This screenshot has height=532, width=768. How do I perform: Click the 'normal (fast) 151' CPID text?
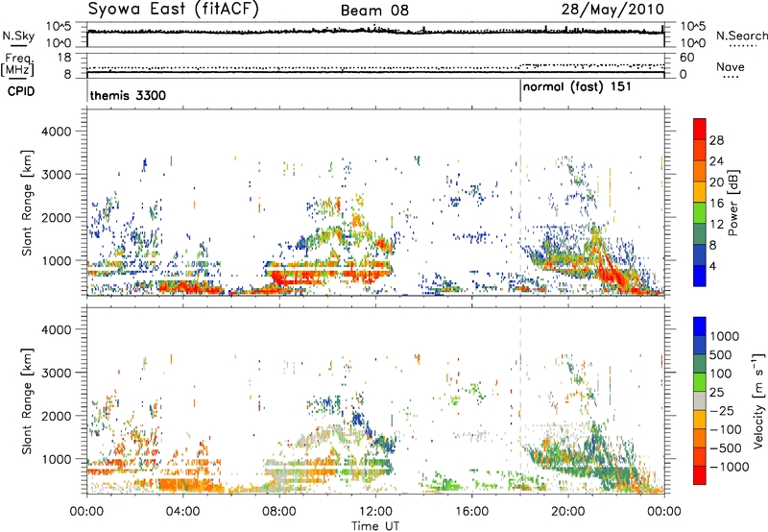pos(577,87)
